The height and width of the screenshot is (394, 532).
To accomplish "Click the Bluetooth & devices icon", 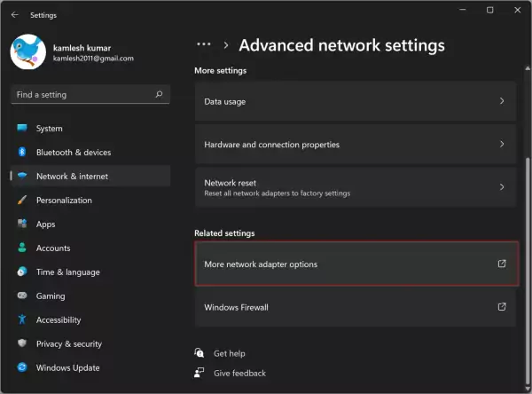I will [22, 152].
